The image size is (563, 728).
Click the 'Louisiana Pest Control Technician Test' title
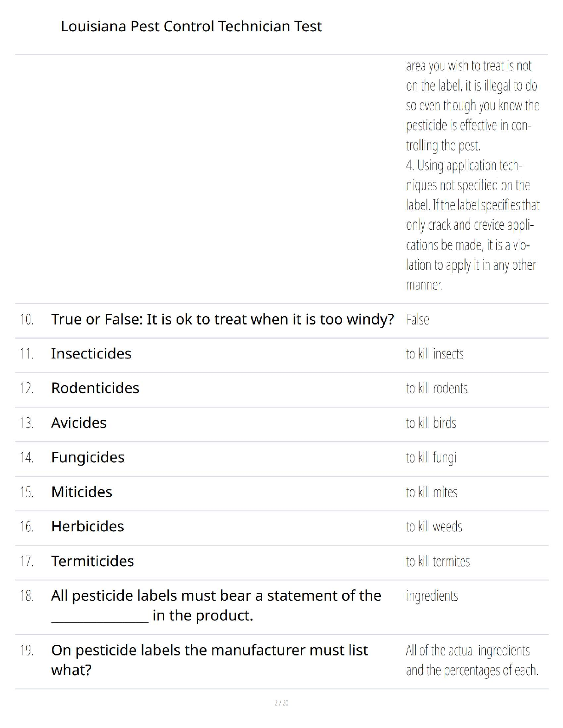click(191, 26)
